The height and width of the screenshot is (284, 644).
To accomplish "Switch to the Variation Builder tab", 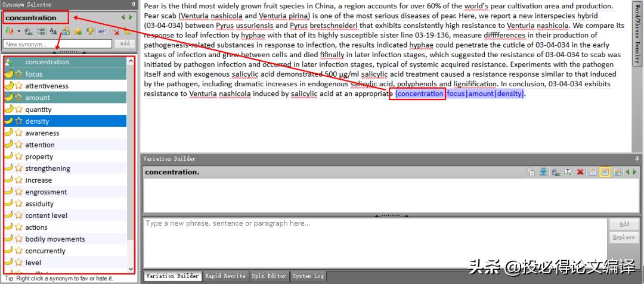I will coord(172,276).
